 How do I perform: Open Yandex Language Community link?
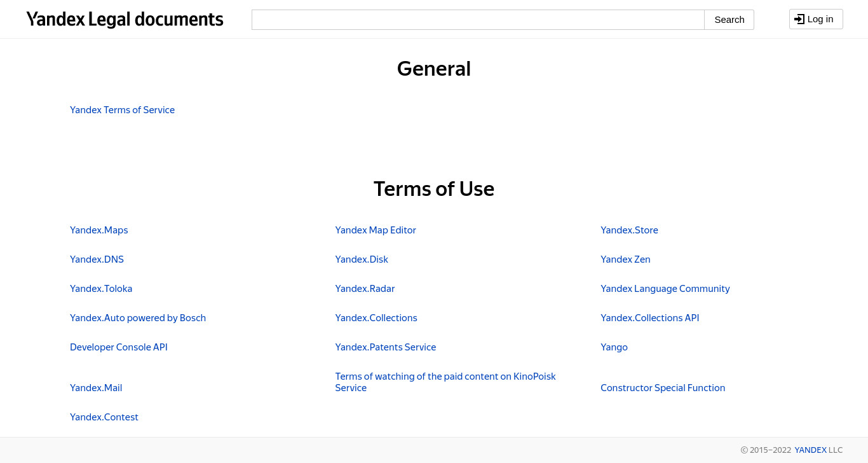click(x=665, y=289)
